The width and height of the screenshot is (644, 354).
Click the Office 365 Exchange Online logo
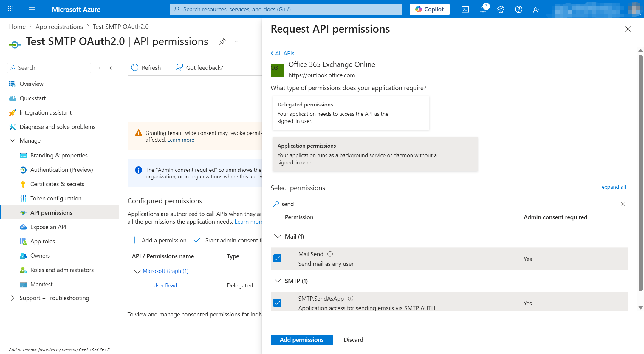[x=277, y=70]
